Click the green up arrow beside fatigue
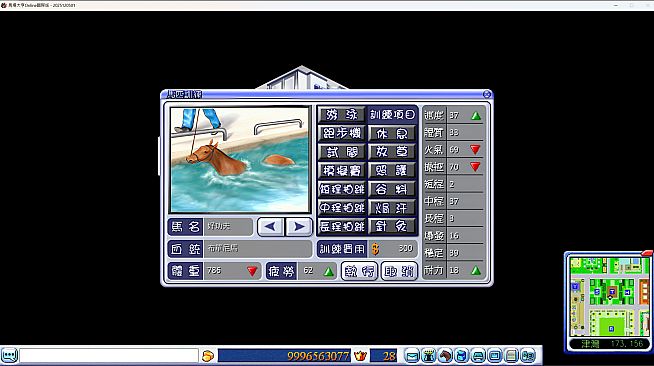Image resolution: width=654 pixels, height=366 pixels. coord(329,272)
